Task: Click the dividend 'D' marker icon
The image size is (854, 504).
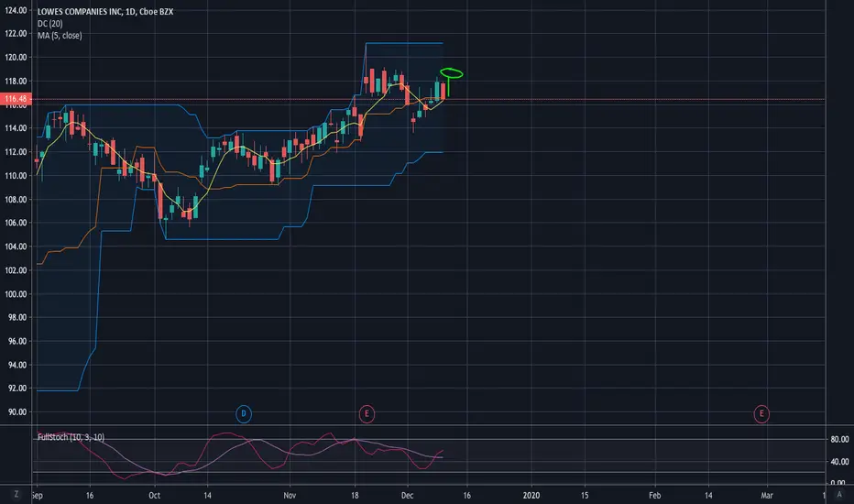Action: coord(244,414)
